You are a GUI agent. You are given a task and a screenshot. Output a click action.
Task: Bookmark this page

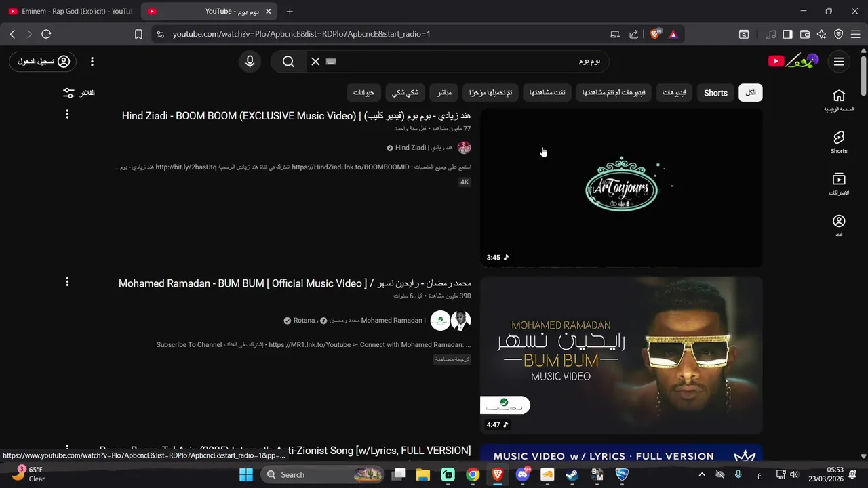(x=138, y=34)
